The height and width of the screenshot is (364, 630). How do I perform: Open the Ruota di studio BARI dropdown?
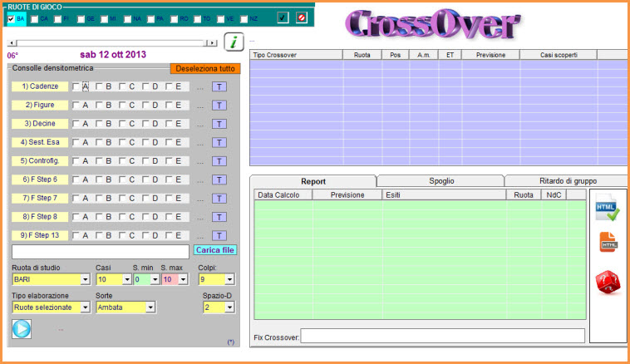[85, 279]
